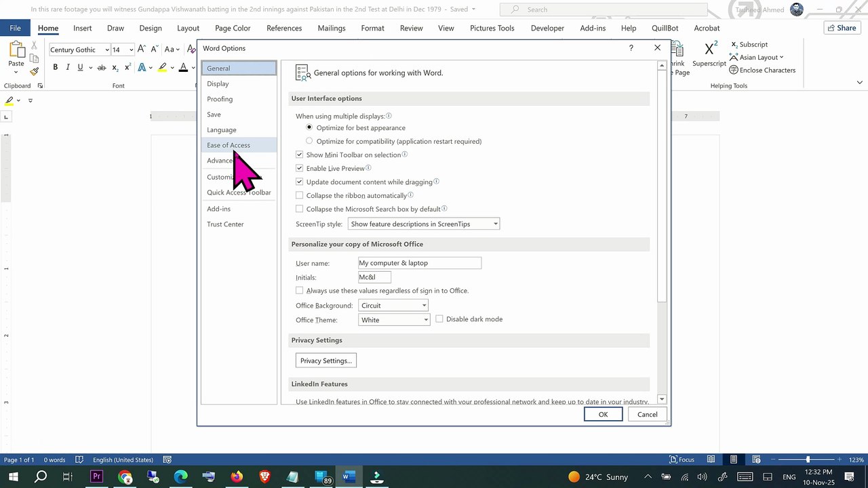This screenshot has width=868, height=488.
Task: Click OK in the Word Options dialog
Action: 603,414
